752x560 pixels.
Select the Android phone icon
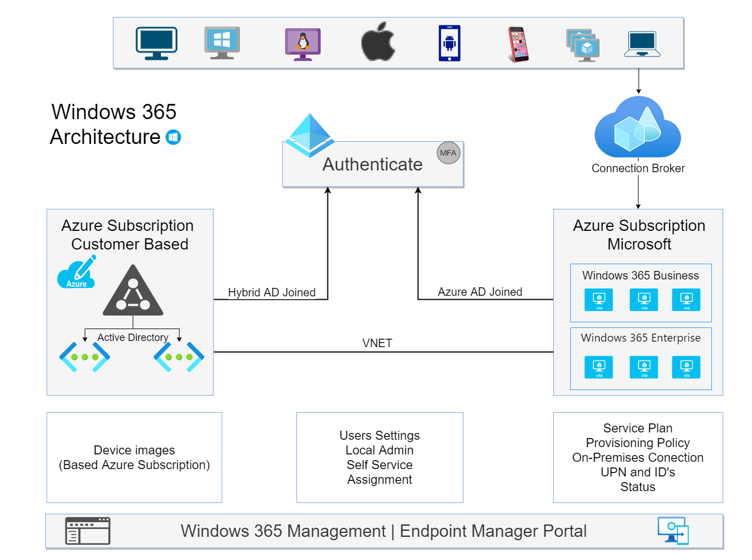pos(449,43)
